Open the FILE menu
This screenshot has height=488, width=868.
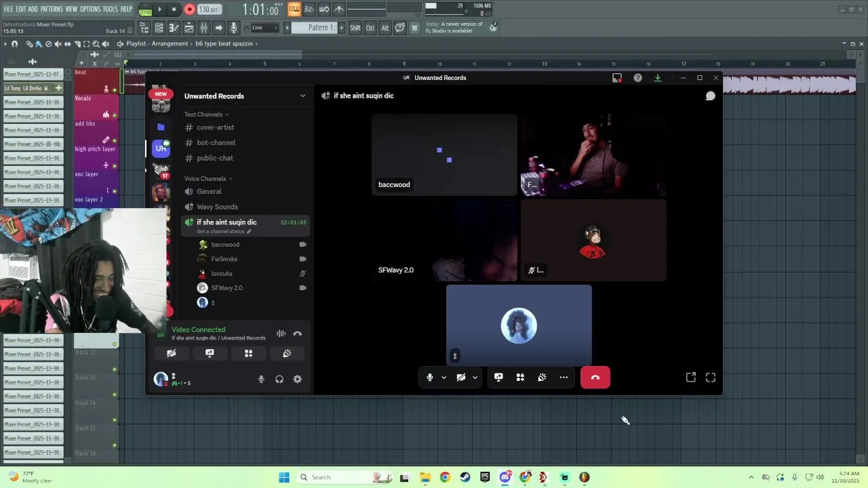pos(8,9)
